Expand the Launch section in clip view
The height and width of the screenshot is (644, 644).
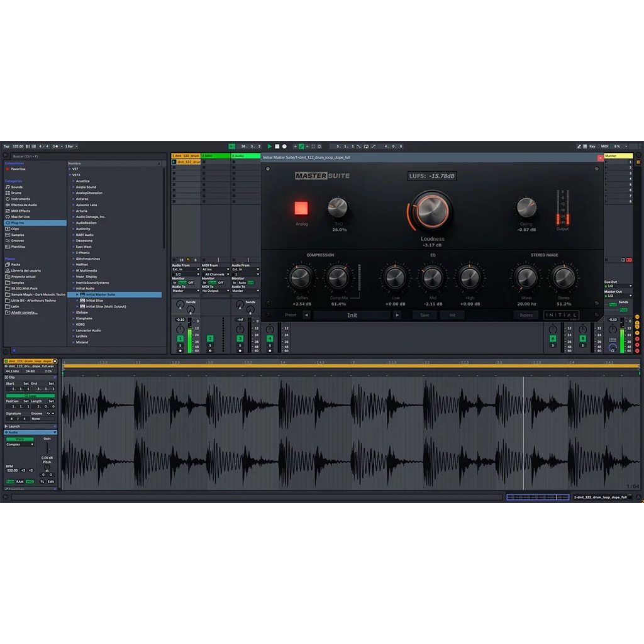point(14,426)
